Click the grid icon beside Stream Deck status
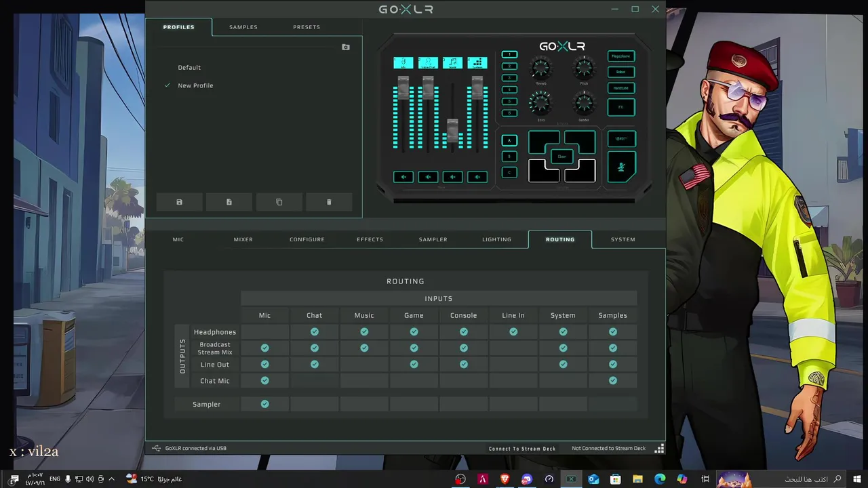 pyautogui.click(x=659, y=449)
